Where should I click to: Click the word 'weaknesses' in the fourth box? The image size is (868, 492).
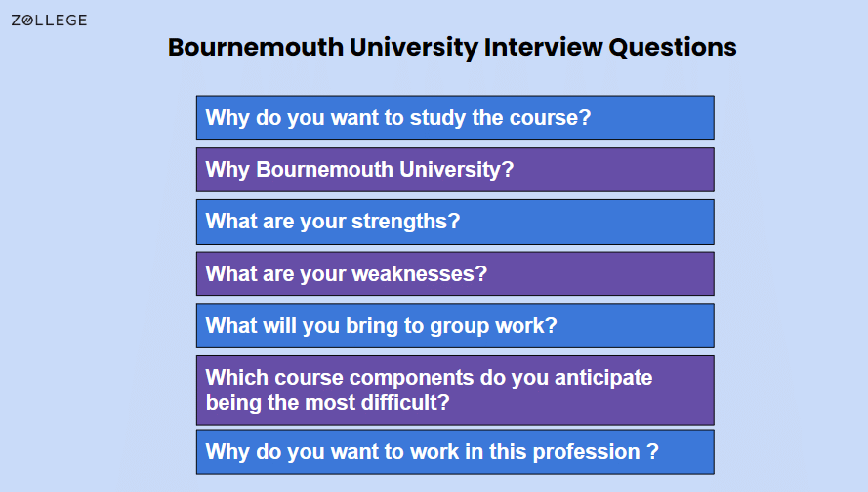coord(420,274)
